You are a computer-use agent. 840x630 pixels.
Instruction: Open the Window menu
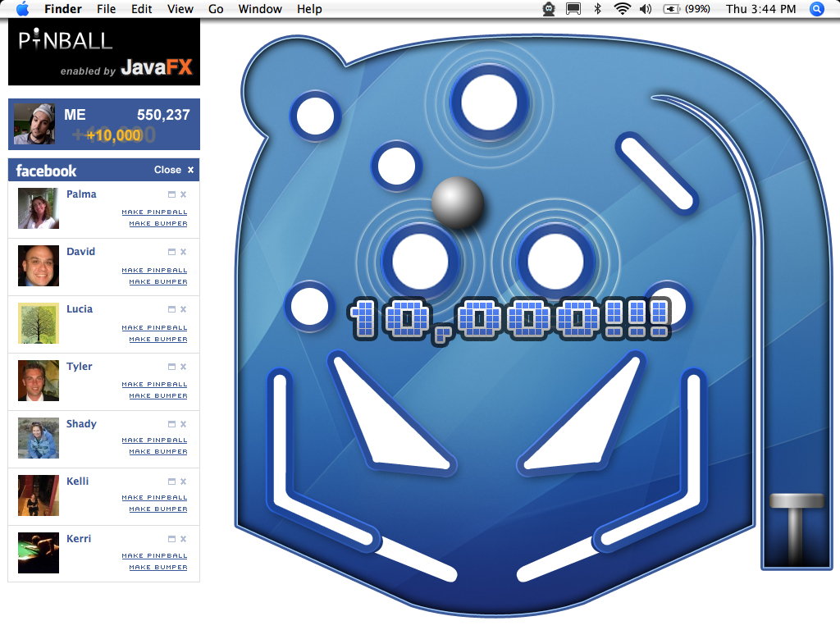260,9
